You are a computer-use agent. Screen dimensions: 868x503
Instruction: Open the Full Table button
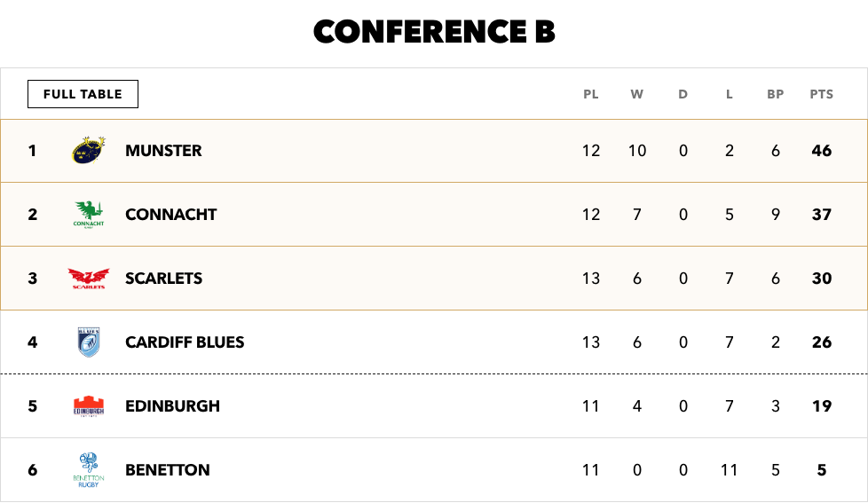tap(83, 94)
